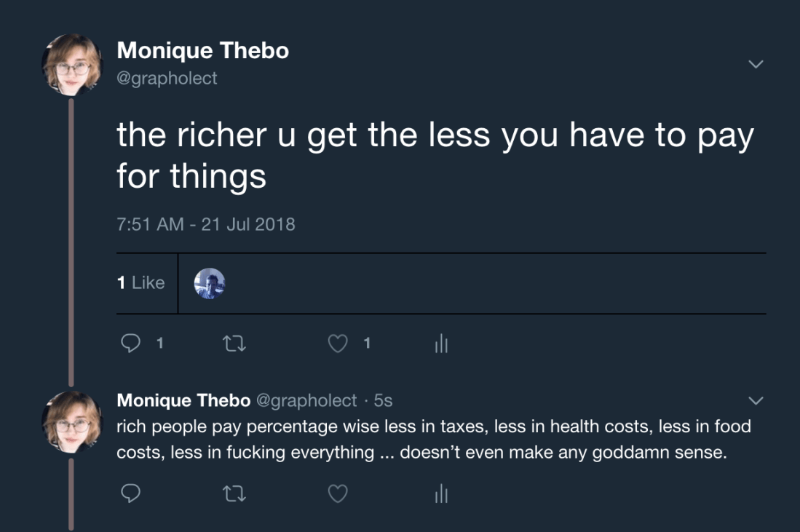Retweet the second tweet about taxes
Viewport: 800px width, 532px height.
(x=234, y=494)
